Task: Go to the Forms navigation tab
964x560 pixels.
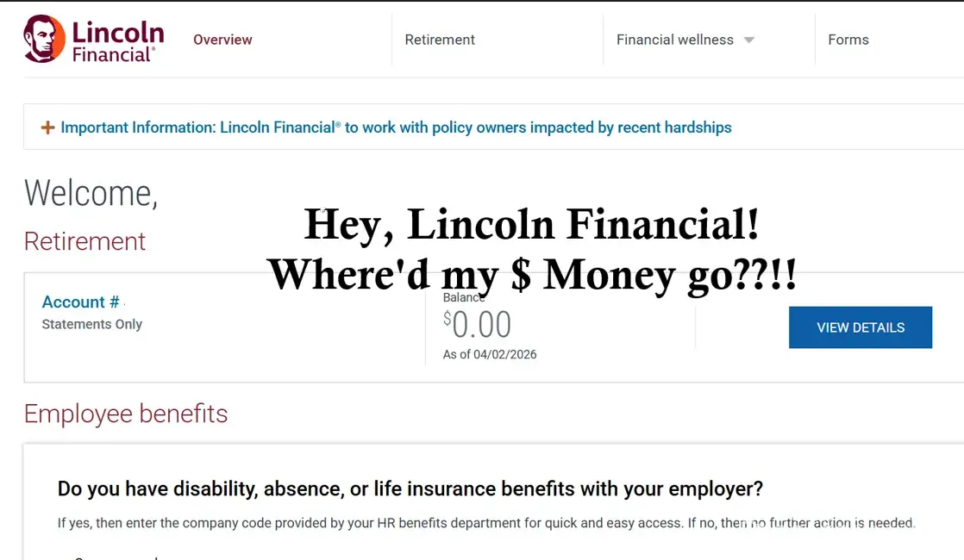Action: (x=848, y=40)
